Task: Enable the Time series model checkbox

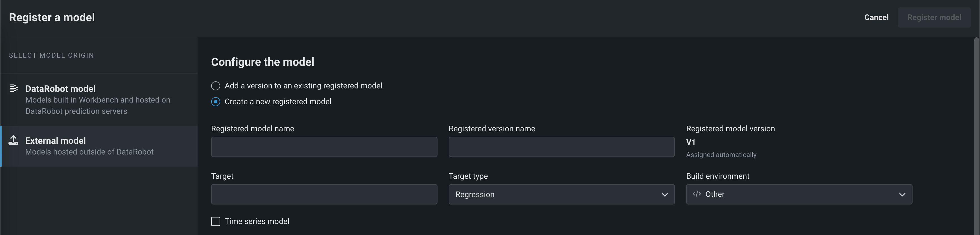Action: 216,221
